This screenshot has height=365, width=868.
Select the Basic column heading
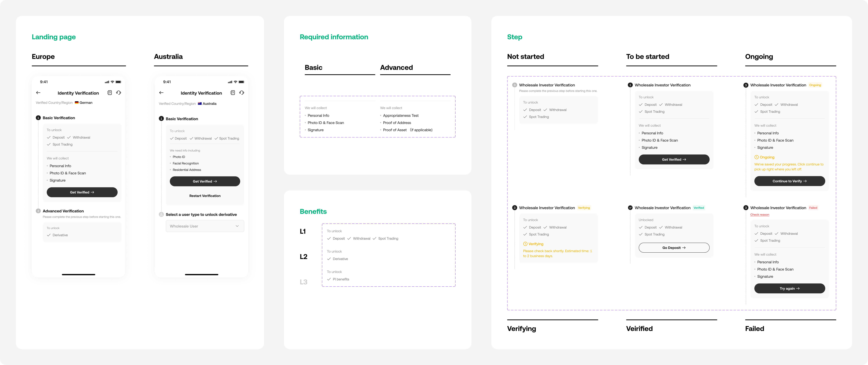[313, 68]
